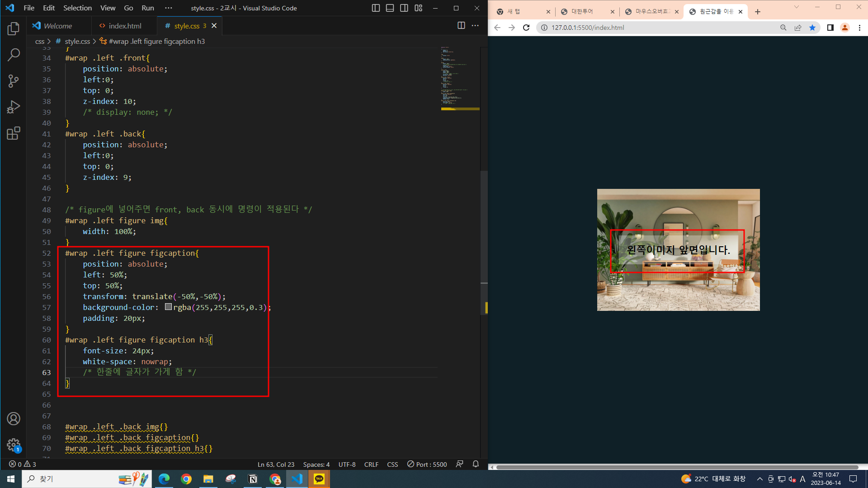868x488 pixels.
Task: Expand the style.css breadcrumb item
Action: pyautogui.click(x=77, y=41)
